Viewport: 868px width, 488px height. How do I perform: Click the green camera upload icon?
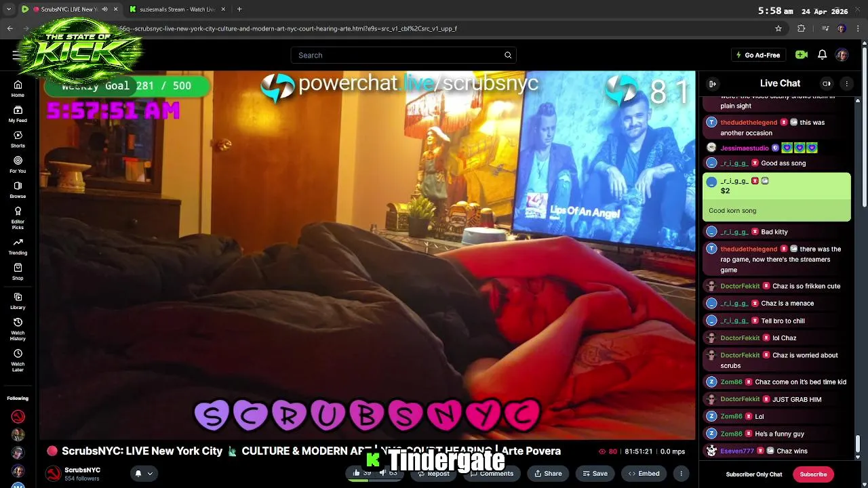tap(802, 55)
